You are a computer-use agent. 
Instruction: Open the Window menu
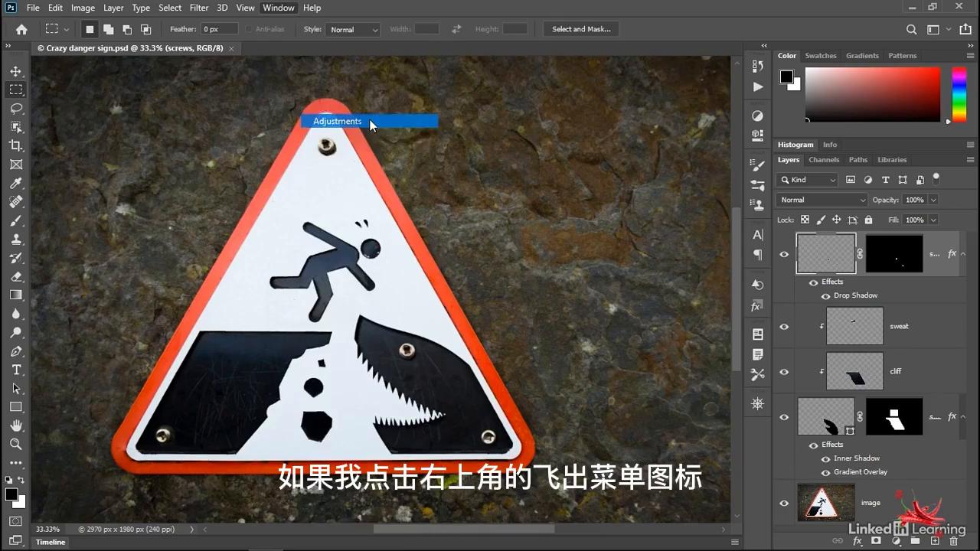[278, 8]
